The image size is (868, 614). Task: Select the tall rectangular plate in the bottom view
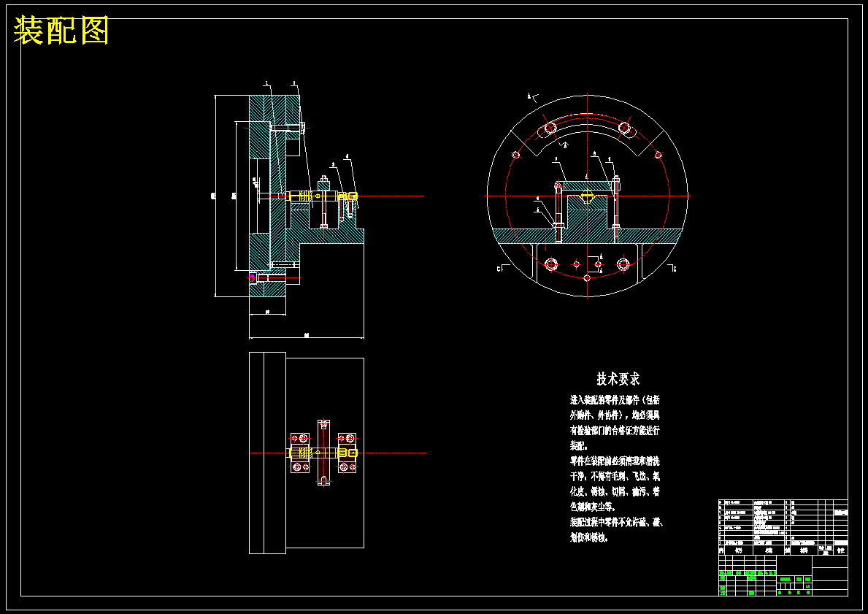click(x=267, y=453)
